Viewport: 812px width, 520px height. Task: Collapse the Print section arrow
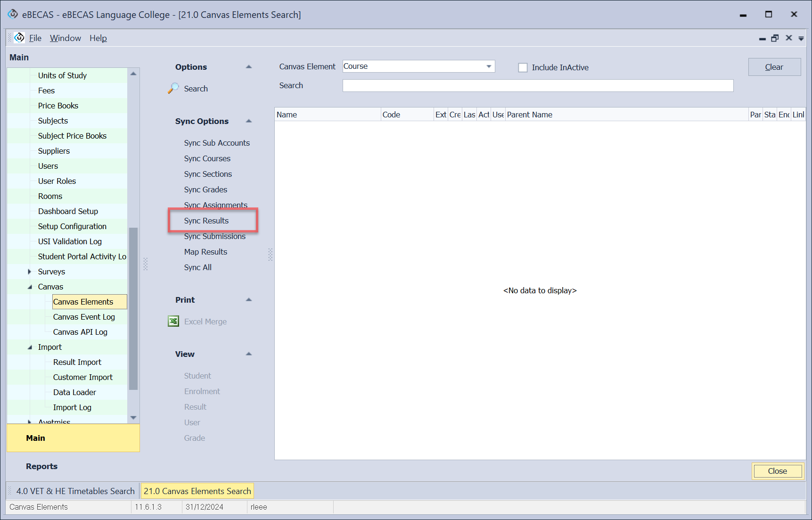(249, 300)
